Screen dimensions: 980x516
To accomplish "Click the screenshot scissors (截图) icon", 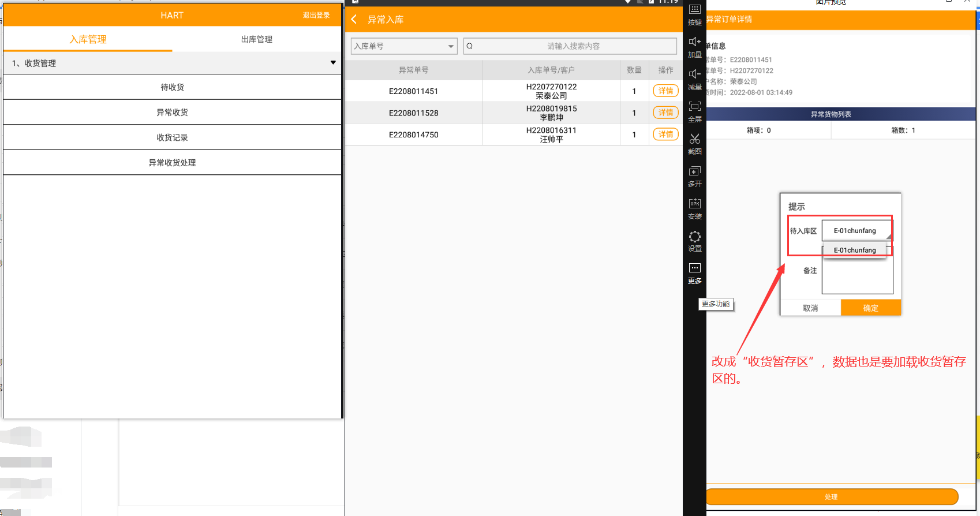I will click(x=694, y=139).
